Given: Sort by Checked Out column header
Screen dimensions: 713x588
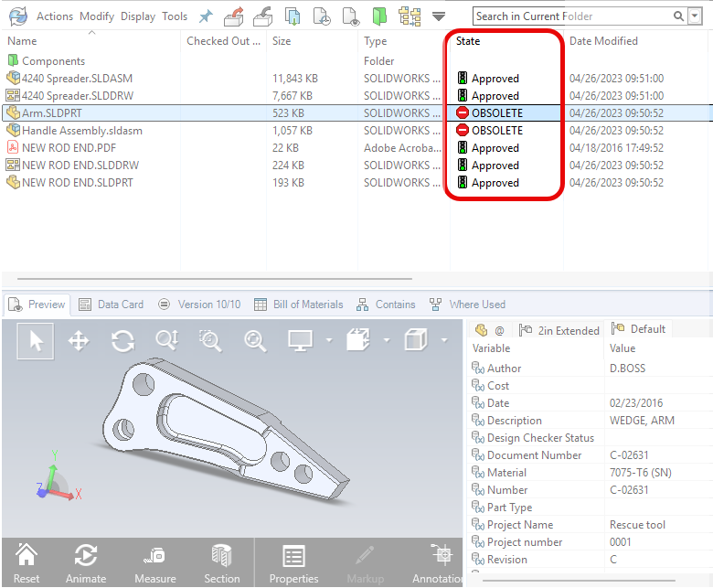Looking at the screenshot, I should 223,41.
